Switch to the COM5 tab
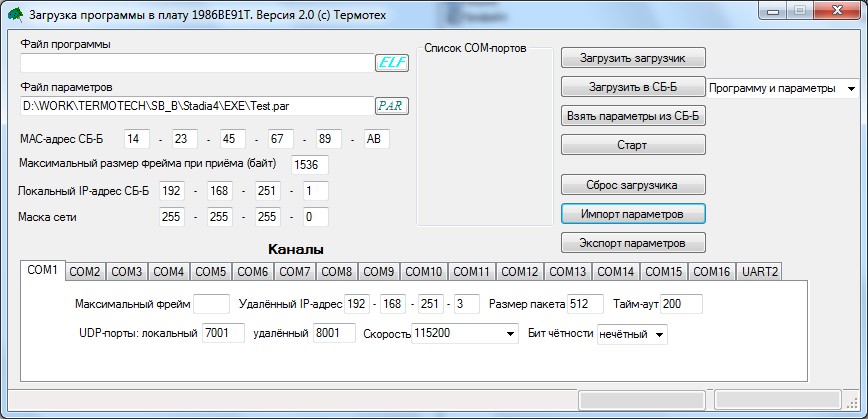The width and height of the screenshot is (868, 419). click(211, 272)
